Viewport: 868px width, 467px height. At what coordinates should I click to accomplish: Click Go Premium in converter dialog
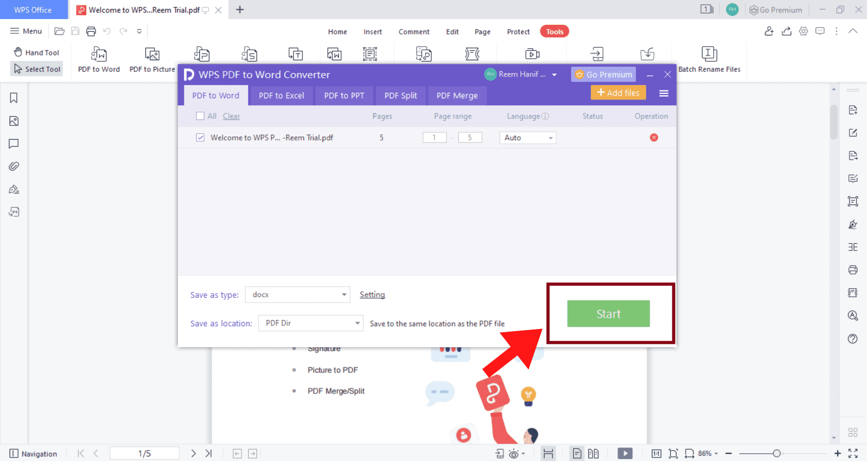pyautogui.click(x=604, y=75)
